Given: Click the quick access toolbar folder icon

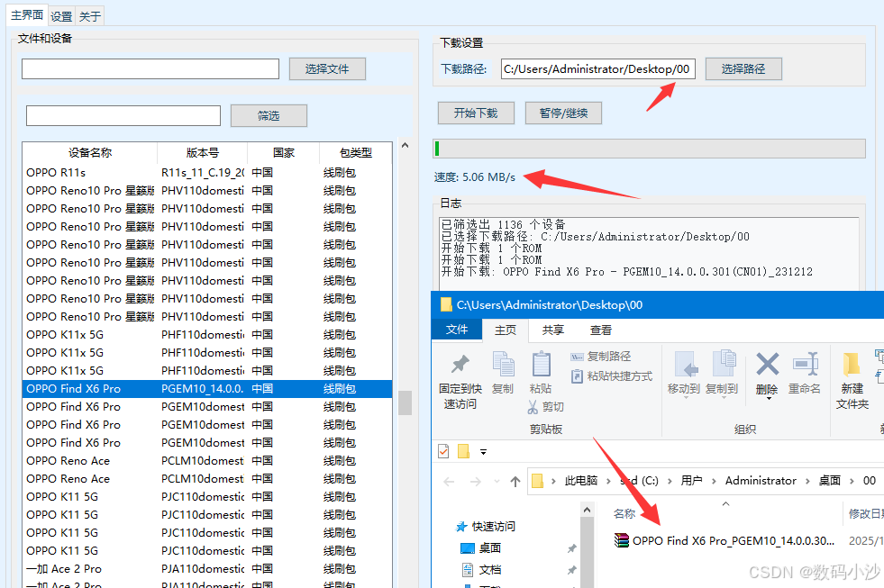Looking at the screenshot, I should click(463, 451).
